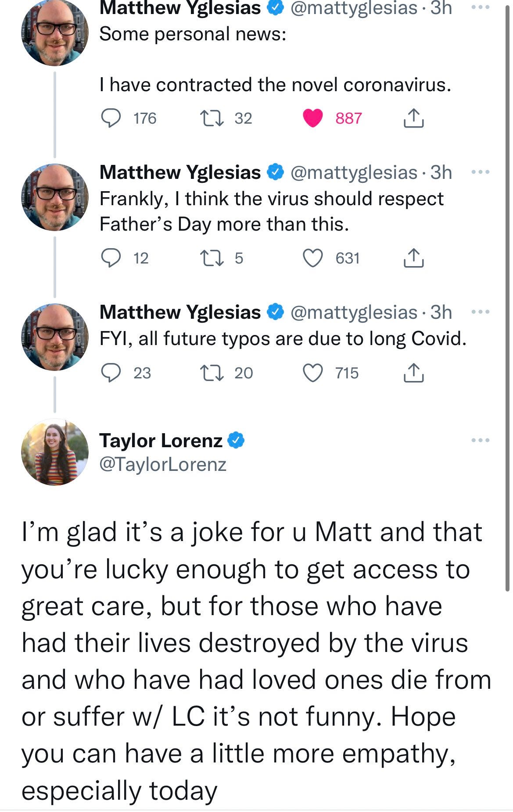Screen dimensions: 513x812
Task: Share the long Covid typos tweet
Action: (x=413, y=373)
